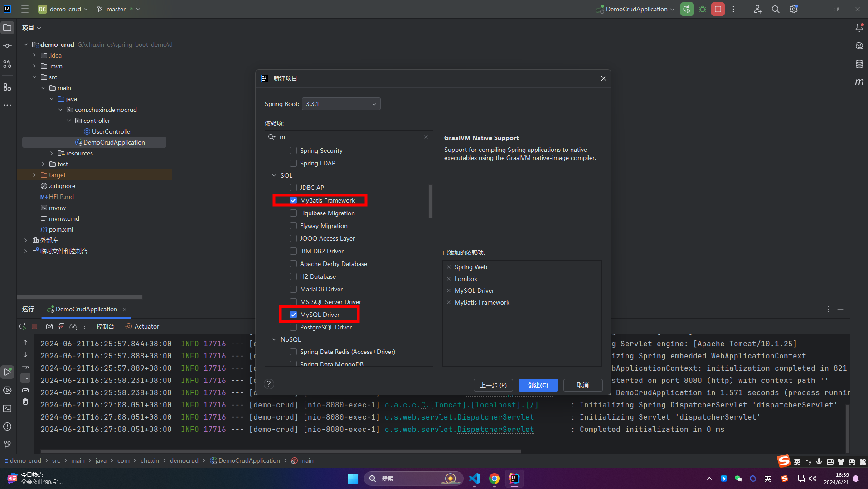The width and height of the screenshot is (868, 489).
Task: Open Pull Requests tool window icon
Action: [7, 64]
